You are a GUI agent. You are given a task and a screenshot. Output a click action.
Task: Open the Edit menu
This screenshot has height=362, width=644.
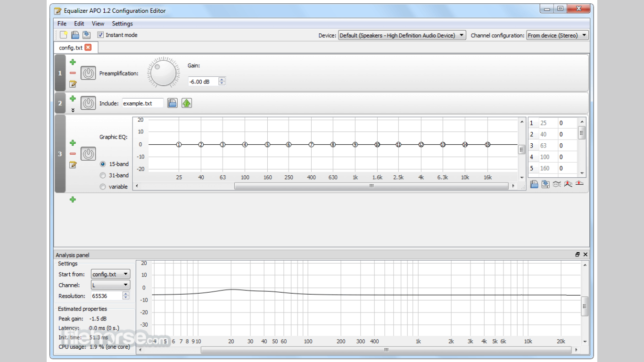coord(79,24)
